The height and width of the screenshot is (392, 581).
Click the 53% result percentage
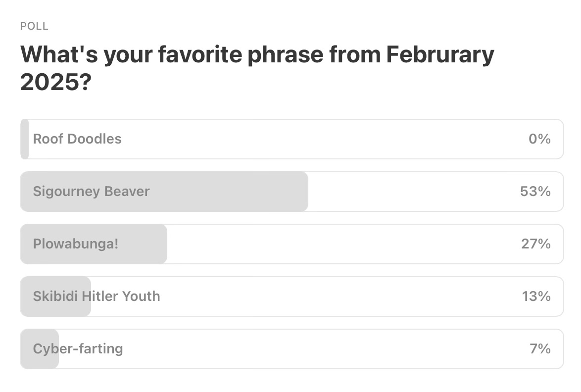(535, 192)
